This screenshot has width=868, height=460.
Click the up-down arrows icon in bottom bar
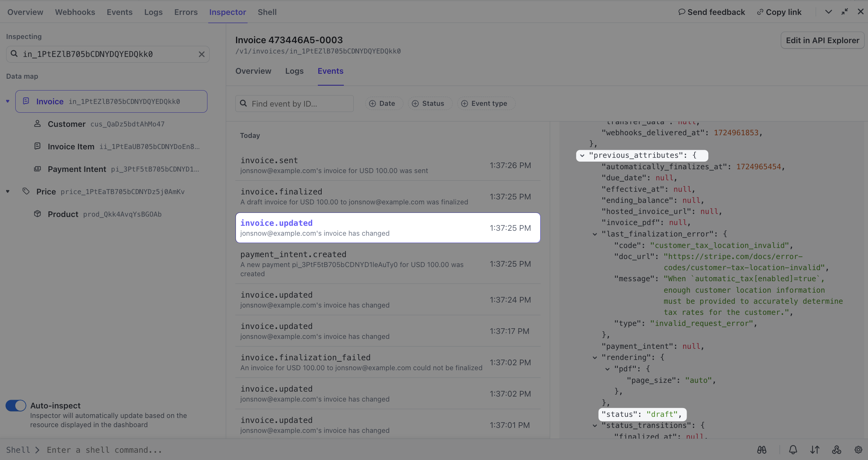click(815, 450)
